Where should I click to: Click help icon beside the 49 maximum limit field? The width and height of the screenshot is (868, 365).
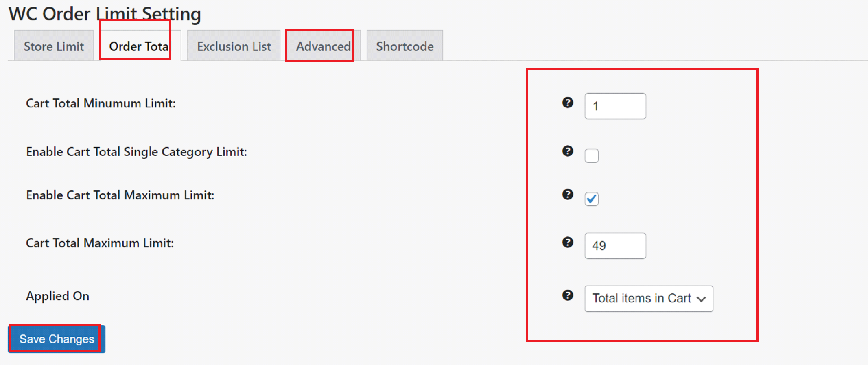tap(568, 243)
